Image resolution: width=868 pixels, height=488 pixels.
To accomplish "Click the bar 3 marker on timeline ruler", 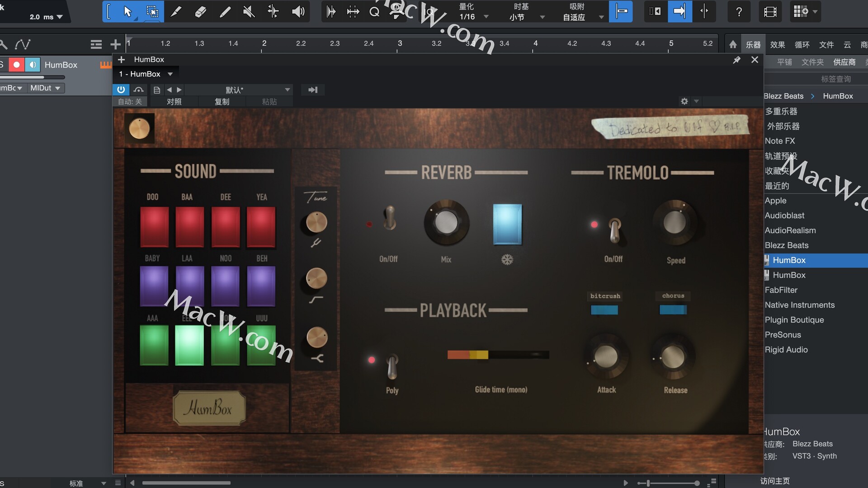I will (x=400, y=43).
